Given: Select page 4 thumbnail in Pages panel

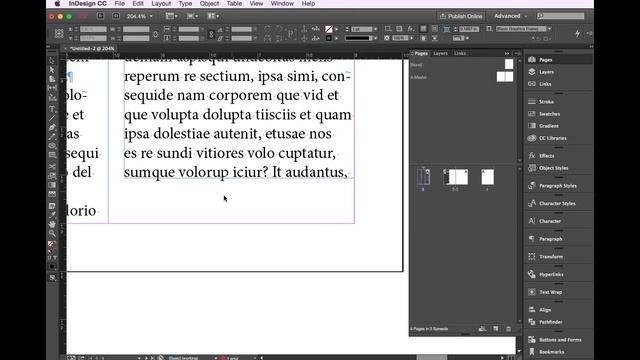Looking at the screenshot, I should [x=487, y=177].
